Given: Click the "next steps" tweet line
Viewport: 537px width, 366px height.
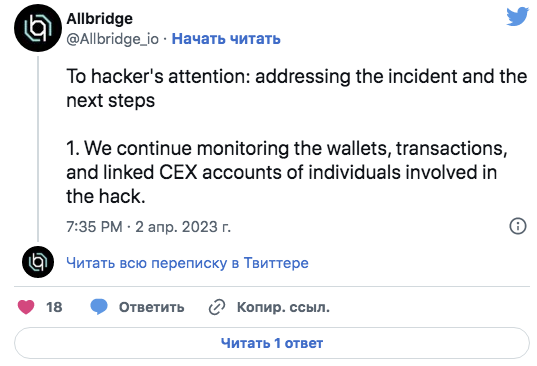Looking at the screenshot, I should coord(111,101).
